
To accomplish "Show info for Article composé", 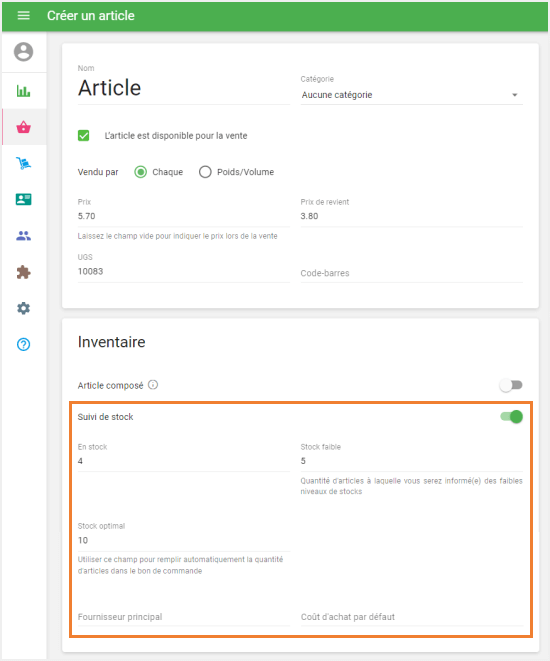I will (153, 384).
